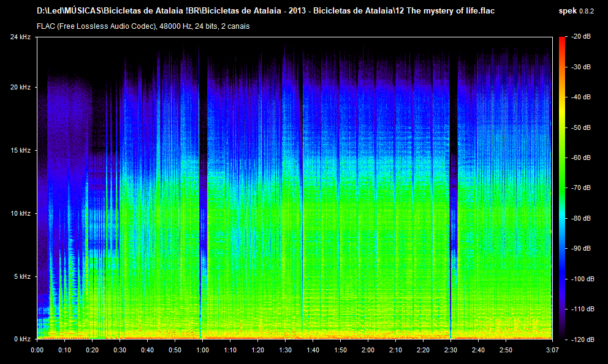
Task: Click the 0:20 time axis label
Action: point(93,350)
